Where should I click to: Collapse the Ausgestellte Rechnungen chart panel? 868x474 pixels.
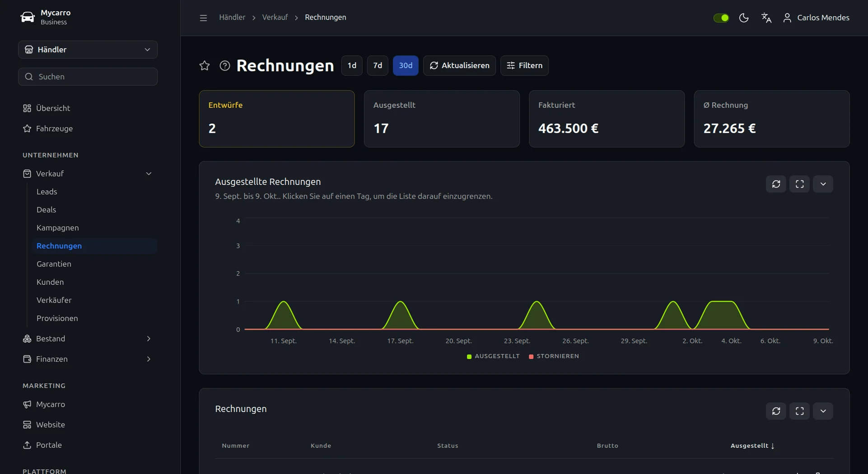823,184
